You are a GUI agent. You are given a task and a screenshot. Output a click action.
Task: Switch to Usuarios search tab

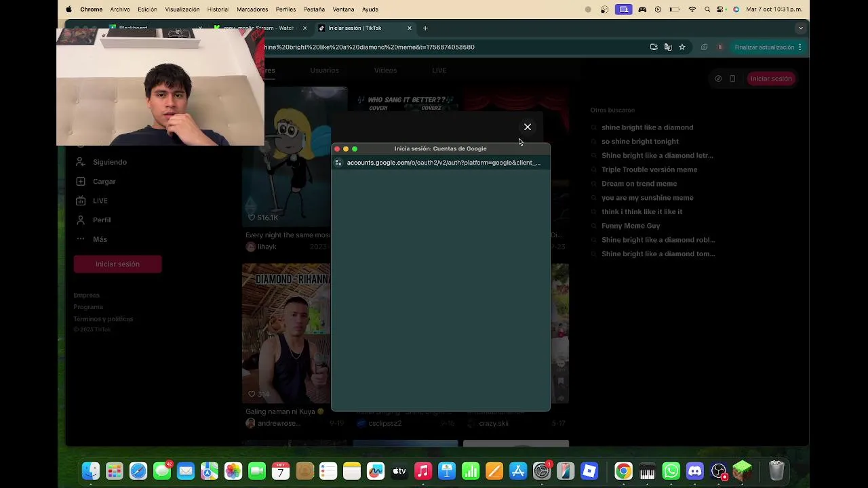pyautogui.click(x=324, y=70)
